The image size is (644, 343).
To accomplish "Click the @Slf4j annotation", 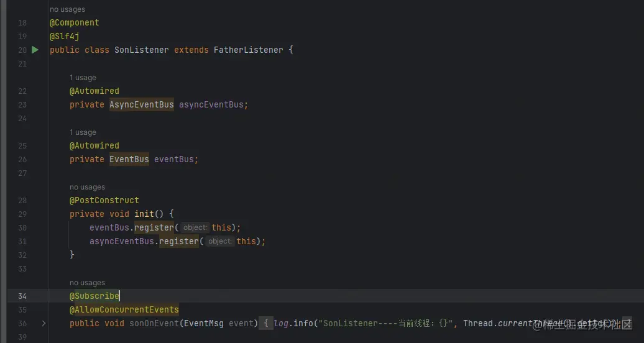I will (65, 36).
